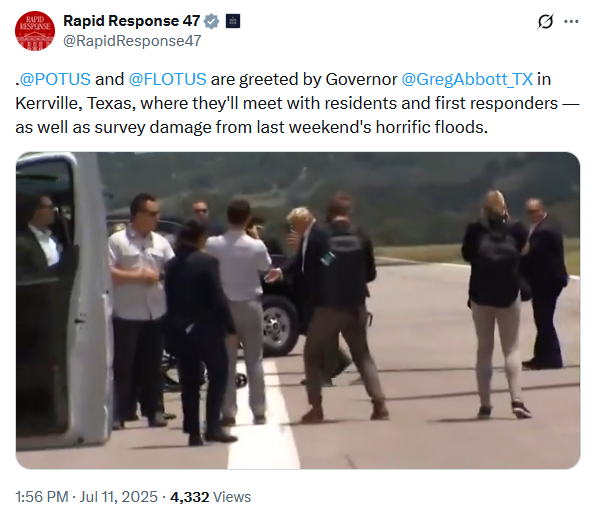This screenshot has height=521, width=593.
Task: Click the Jul 11, 2025 date
Action: coord(118,497)
